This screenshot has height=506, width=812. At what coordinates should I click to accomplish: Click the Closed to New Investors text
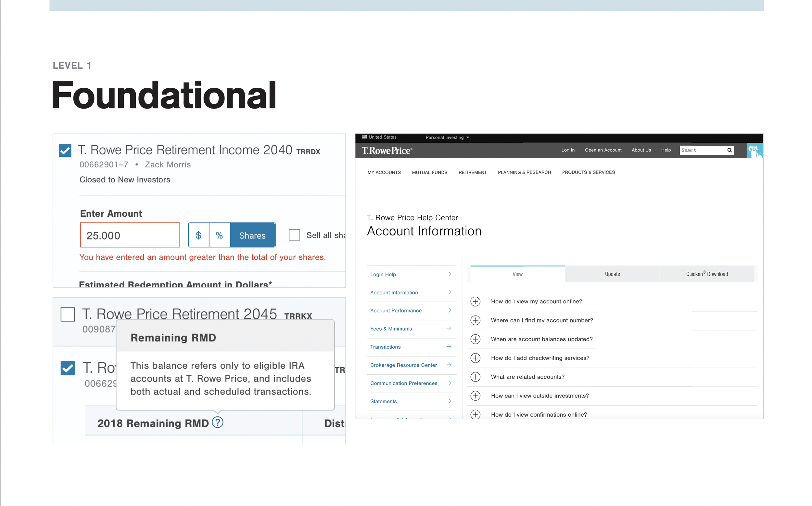coord(125,180)
